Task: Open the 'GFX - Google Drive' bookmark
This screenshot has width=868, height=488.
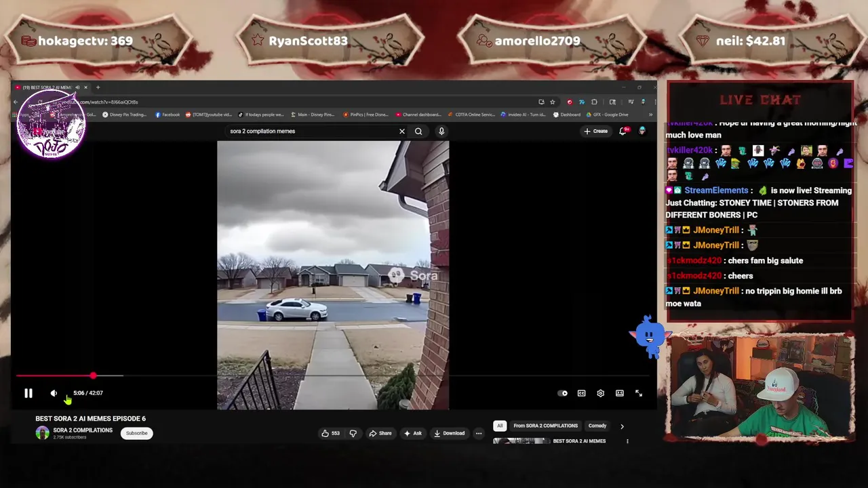Action: [608, 115]
